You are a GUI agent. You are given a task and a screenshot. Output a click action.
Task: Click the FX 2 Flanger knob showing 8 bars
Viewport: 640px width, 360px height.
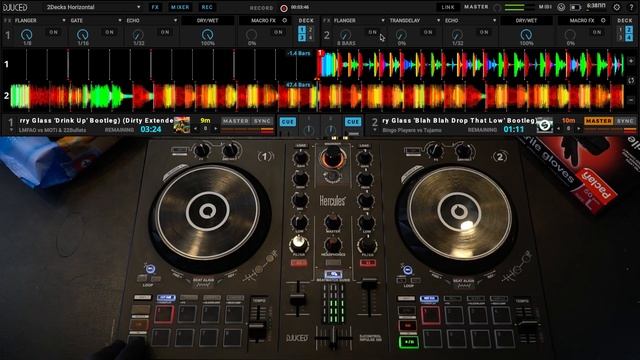(346, 35)
